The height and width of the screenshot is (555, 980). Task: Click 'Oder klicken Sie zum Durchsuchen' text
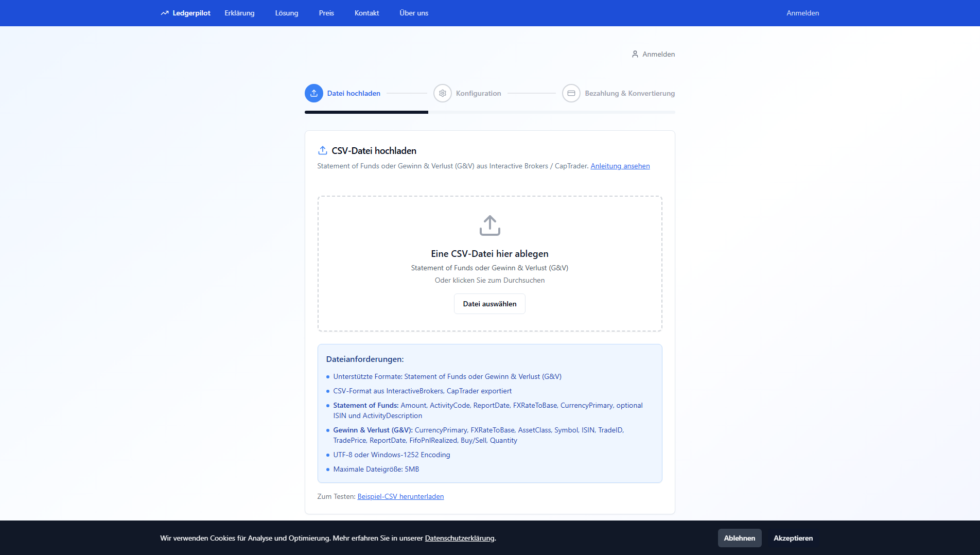tap(490, 280)
